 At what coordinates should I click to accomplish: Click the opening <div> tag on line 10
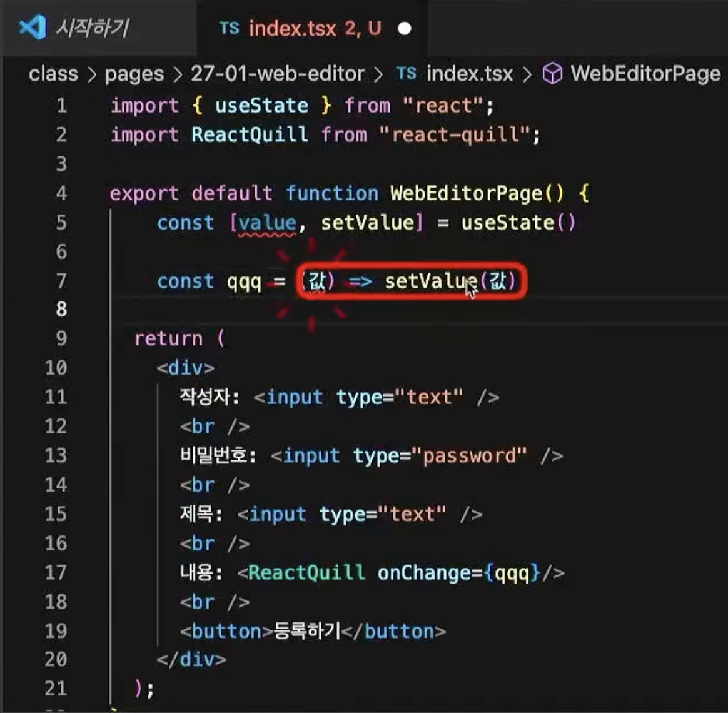pyautogui.click(x=186, y=368)
